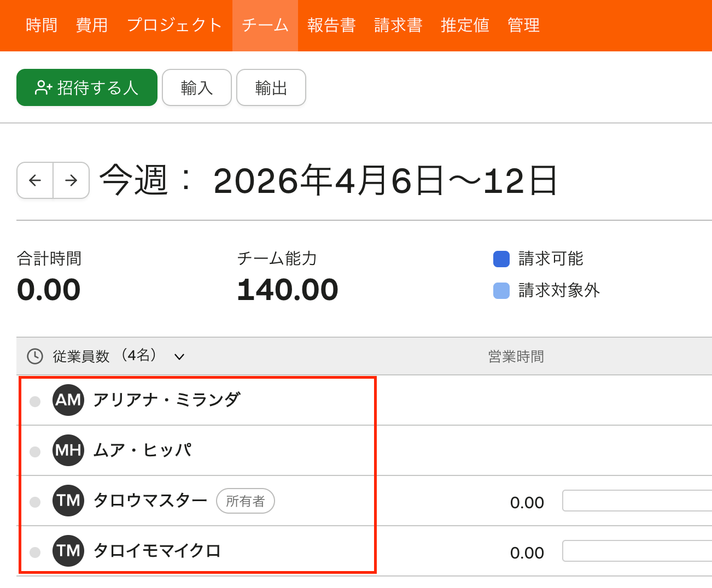Open the 請求書 tab
This screenshot has height=588, width=712.
(x=398, y=25)
